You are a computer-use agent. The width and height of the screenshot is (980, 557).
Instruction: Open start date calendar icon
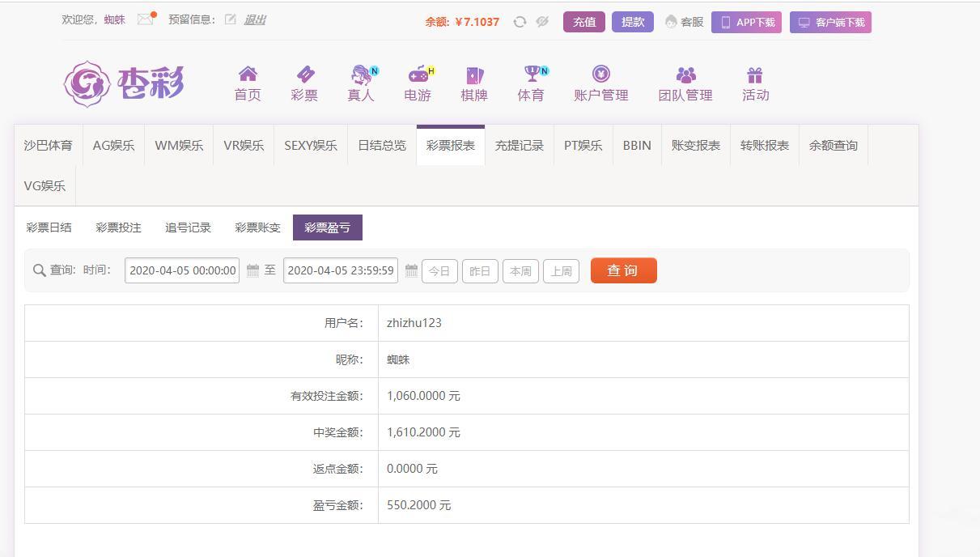252,270
